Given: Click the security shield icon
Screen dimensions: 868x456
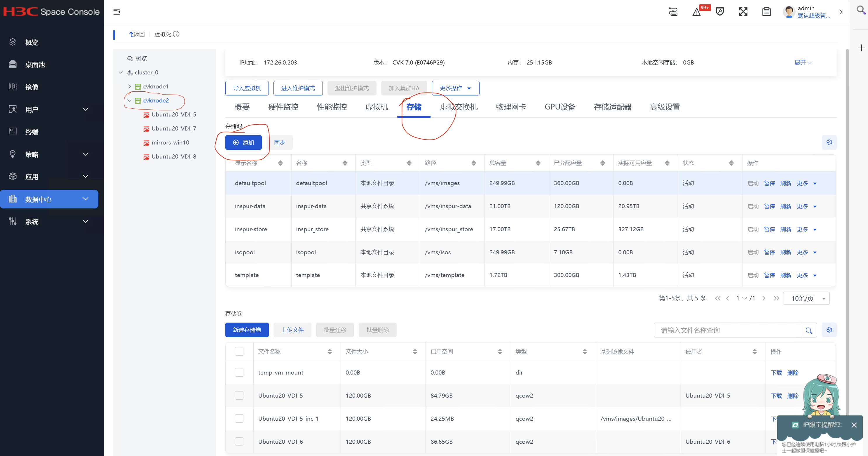Looking at the screenshot, I should [x=720, y=12].
